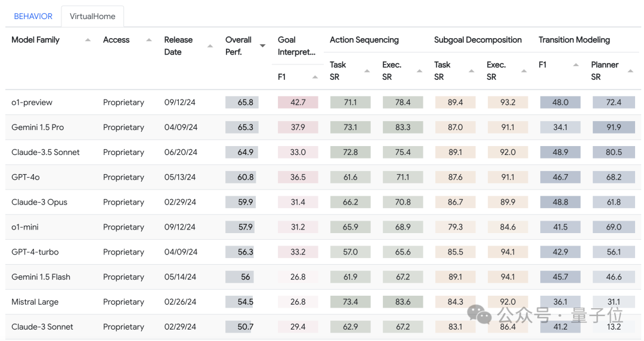Sort by Action Sequencing Task SR arrow
The image size is (644, 341).
pyautogui.click(x=367, y=71)
